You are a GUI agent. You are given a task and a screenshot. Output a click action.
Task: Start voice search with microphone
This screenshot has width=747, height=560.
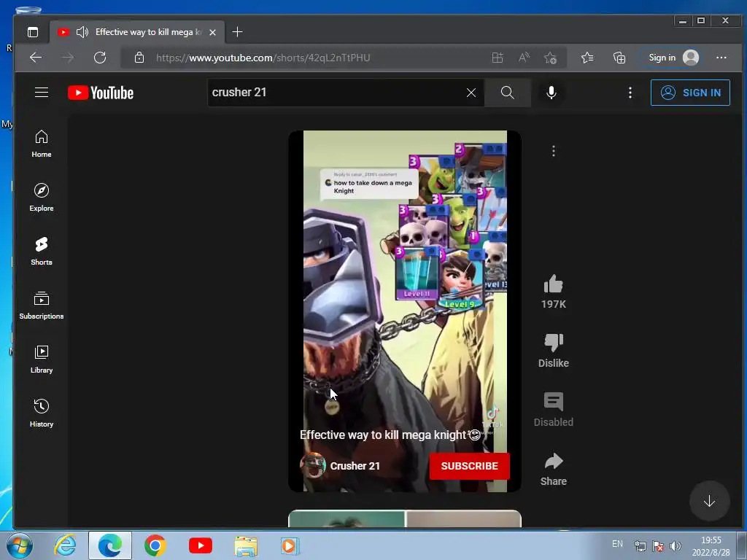tap(551, 93)
